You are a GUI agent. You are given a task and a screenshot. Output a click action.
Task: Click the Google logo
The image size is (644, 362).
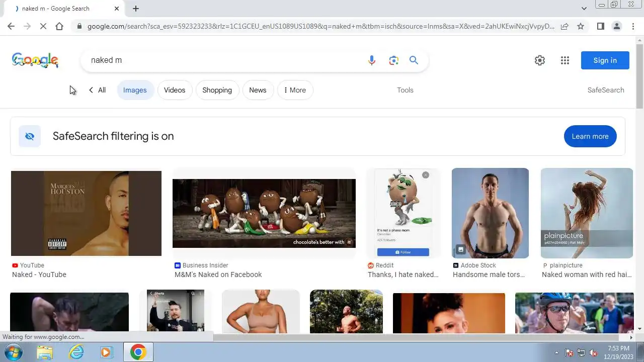pyautogui.click(x=35, y=60)
